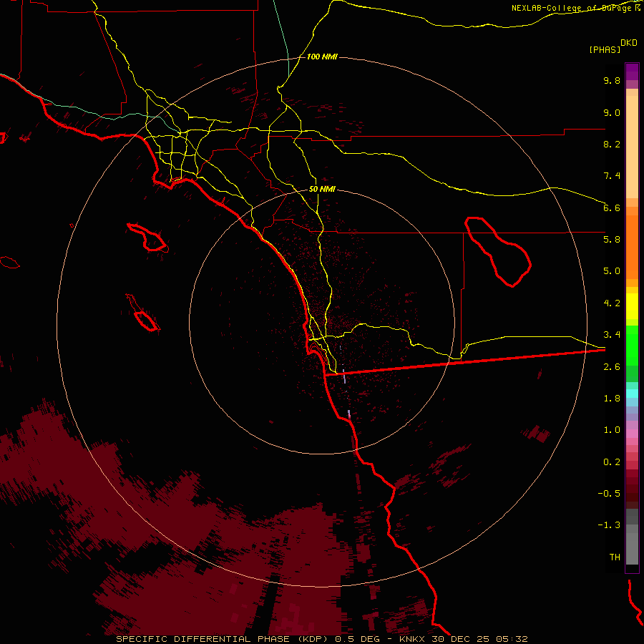Click the KNKX station identifier in caption
The height and width of the screenshot is (644, 644).
[x=412, y=639]
